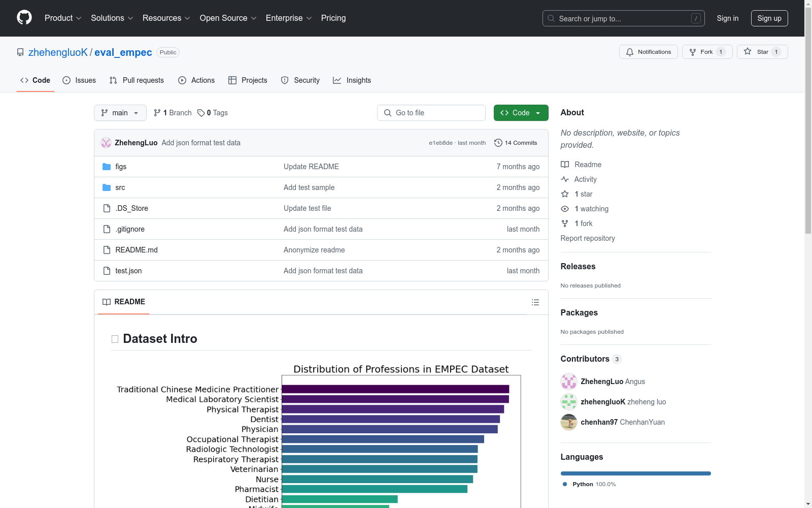Open the eval_empec repository link

[123, 52]
